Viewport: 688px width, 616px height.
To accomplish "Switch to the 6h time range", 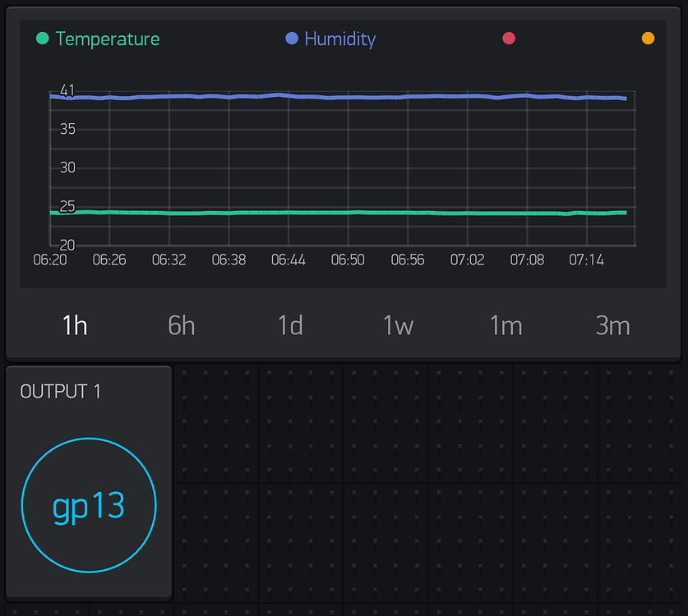I will click(181, 325).
